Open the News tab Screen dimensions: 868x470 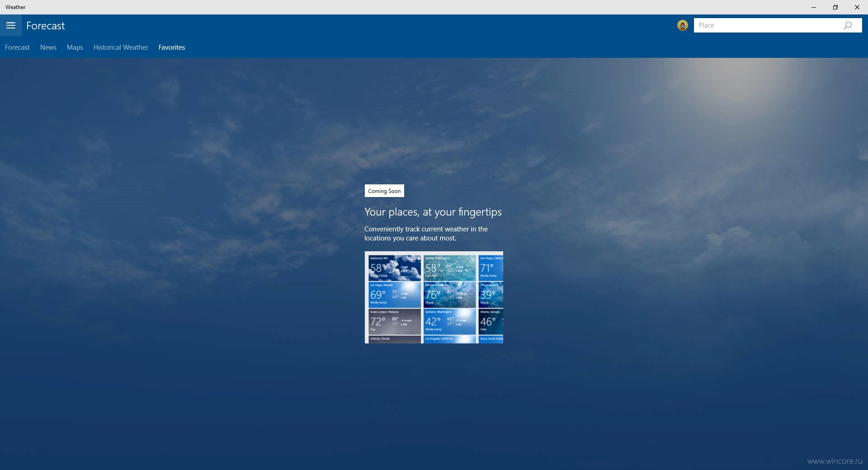(x=48, y=47)
